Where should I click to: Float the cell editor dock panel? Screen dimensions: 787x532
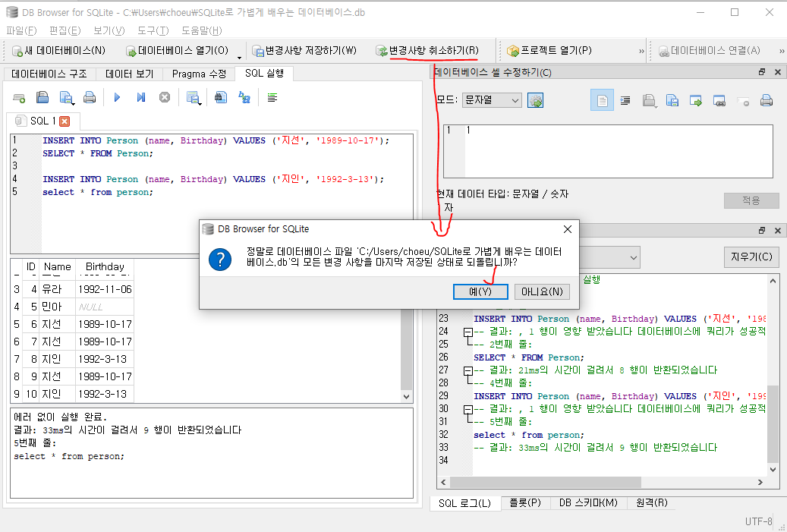tap(762, 72)
